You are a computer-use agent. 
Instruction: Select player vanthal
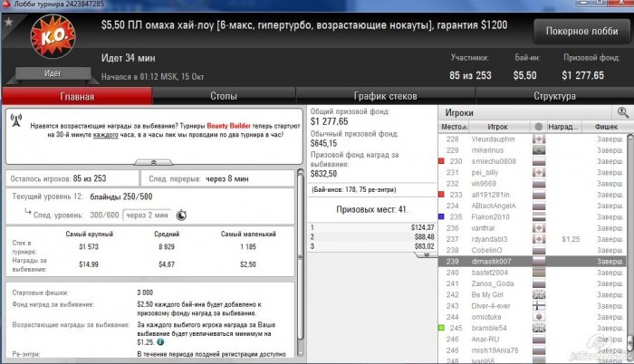483,228
